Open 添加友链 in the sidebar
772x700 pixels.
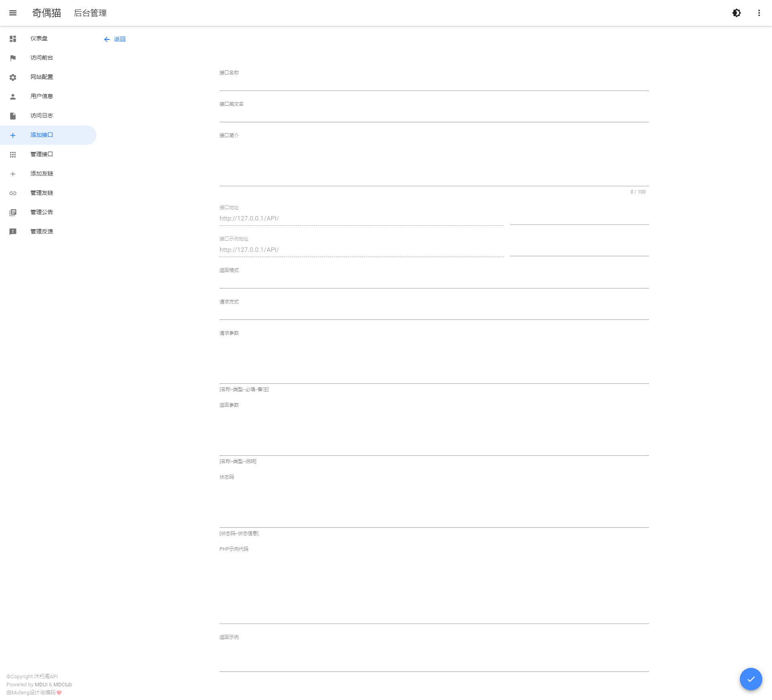pyautogui.click(x=48, y=174)
